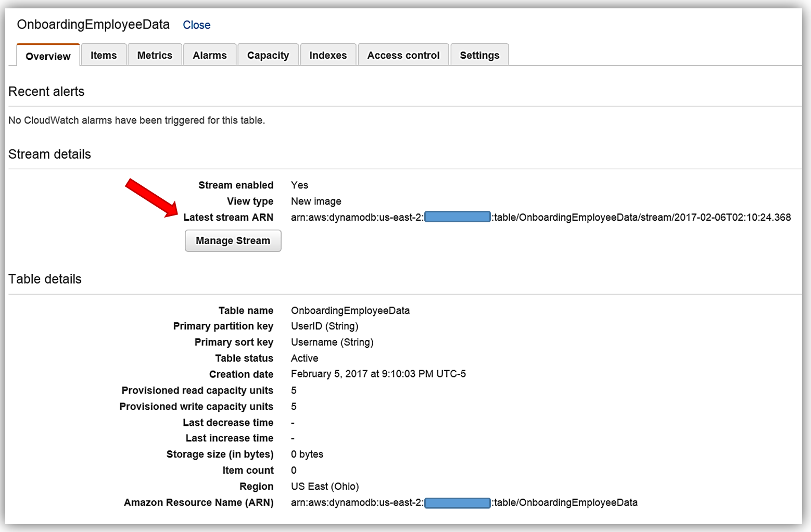The height and width of the screenshot is (532, 811).
Task: Open the Access control tab
Action: click(403, 55)
